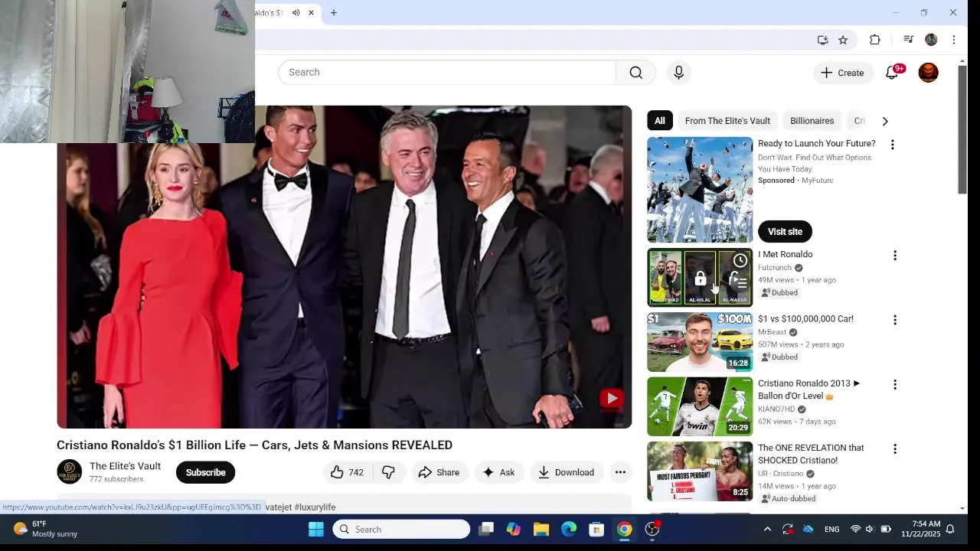Open File Explorer from taskbar
The height and width of the screenshot is (551, 980).
tap(541, 530)
